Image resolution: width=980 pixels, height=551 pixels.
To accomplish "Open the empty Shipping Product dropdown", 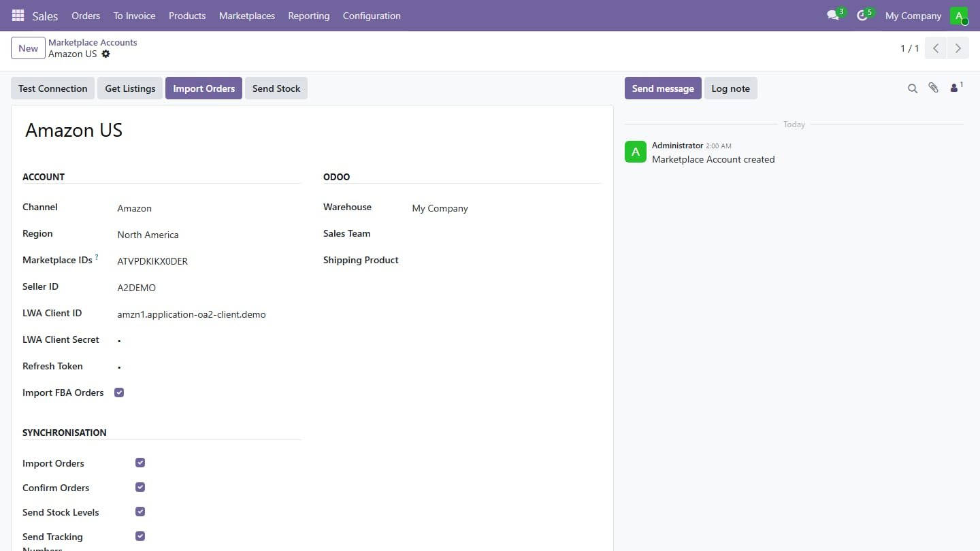I will [506, 261].
